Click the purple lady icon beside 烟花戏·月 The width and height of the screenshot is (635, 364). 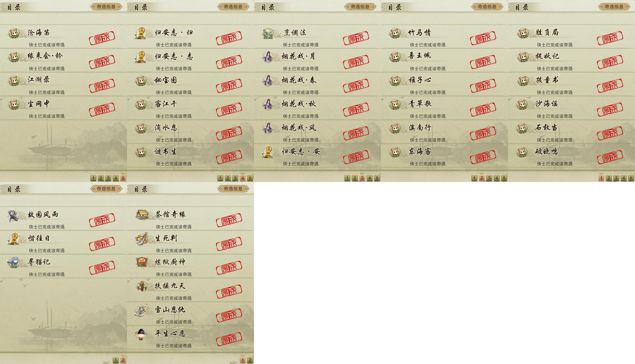(x=268, y=57)
